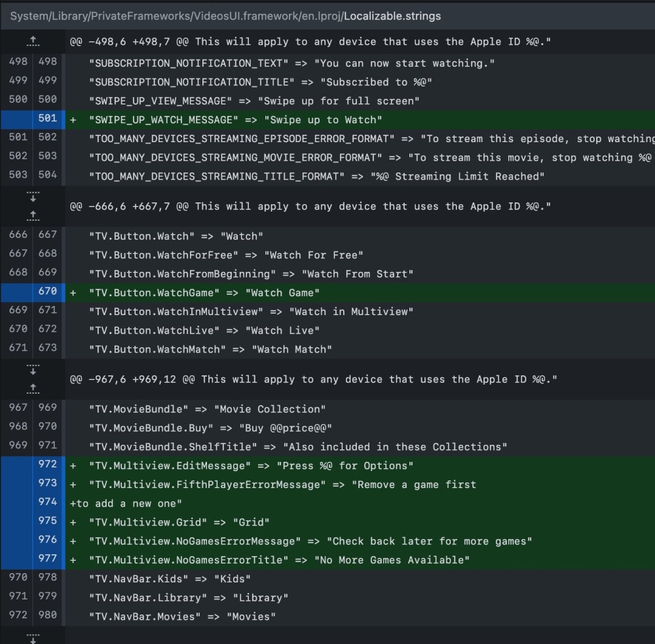Click the hunk header reading -967,6 +969,12
The width and height of the screenshot is (655, 644).
tap(313, 379)
